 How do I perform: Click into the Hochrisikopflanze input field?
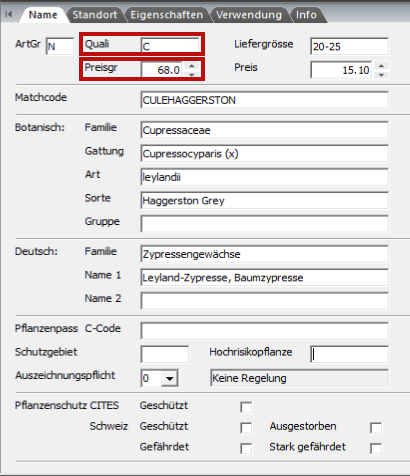click(x=349, y=354)
